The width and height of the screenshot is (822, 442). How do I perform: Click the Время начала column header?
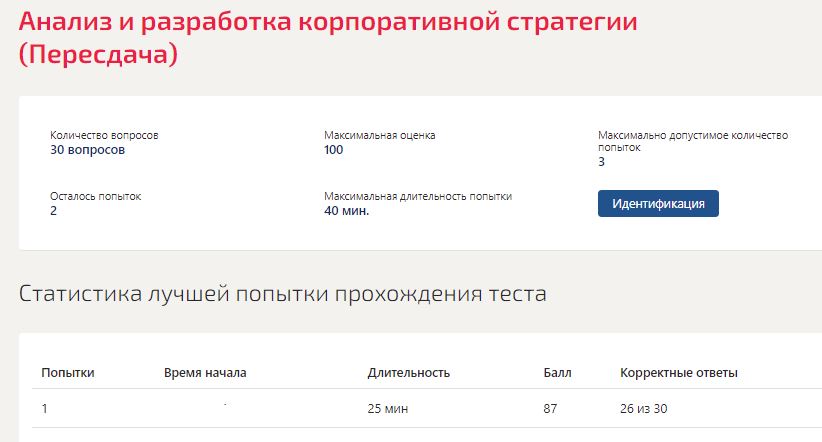point(205,373)
